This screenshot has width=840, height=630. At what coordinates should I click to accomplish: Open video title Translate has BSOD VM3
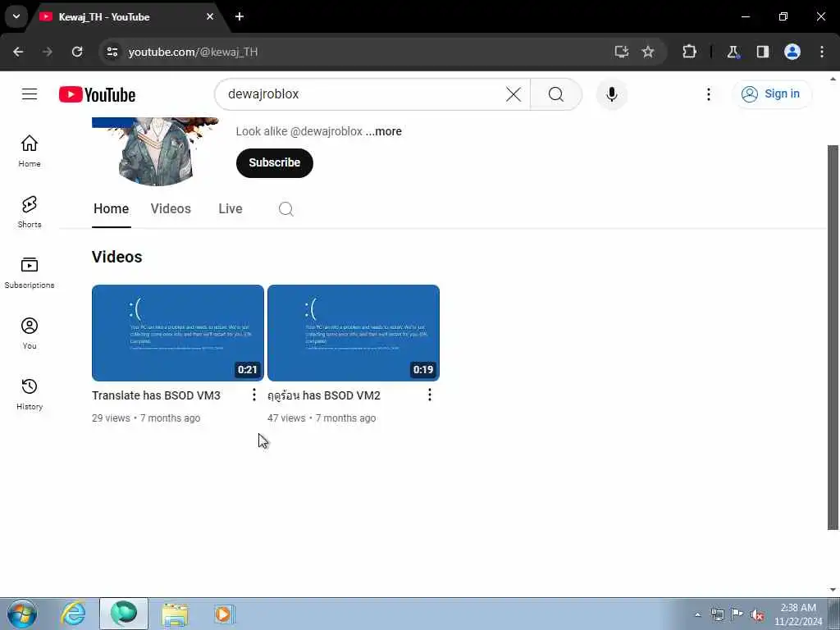tap(156, 395)
